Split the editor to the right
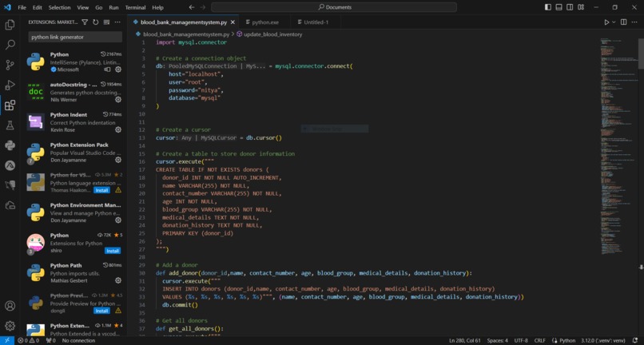The width and height of the screenshot is (644, 345). point(623,22)
